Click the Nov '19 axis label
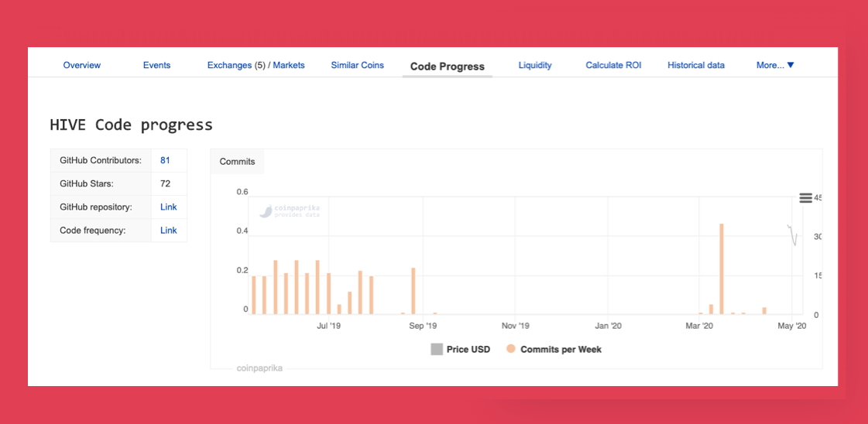 516,327
